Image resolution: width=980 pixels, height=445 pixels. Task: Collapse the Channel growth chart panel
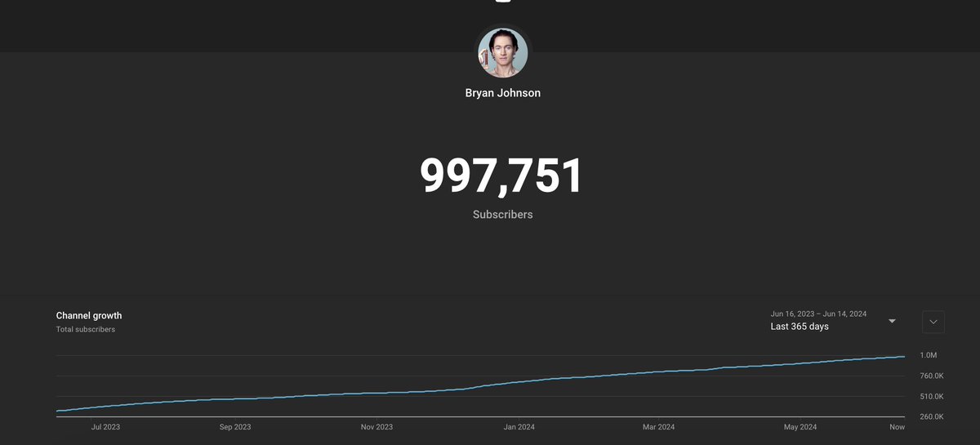933,322
